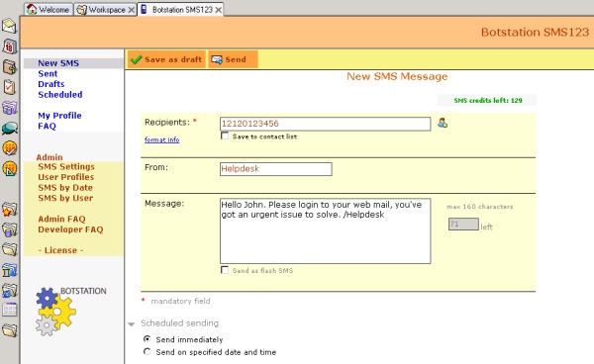This screenshot has height=364, width=594.
Task: Close the Workspace tab
Action: [x=131, y=10]
